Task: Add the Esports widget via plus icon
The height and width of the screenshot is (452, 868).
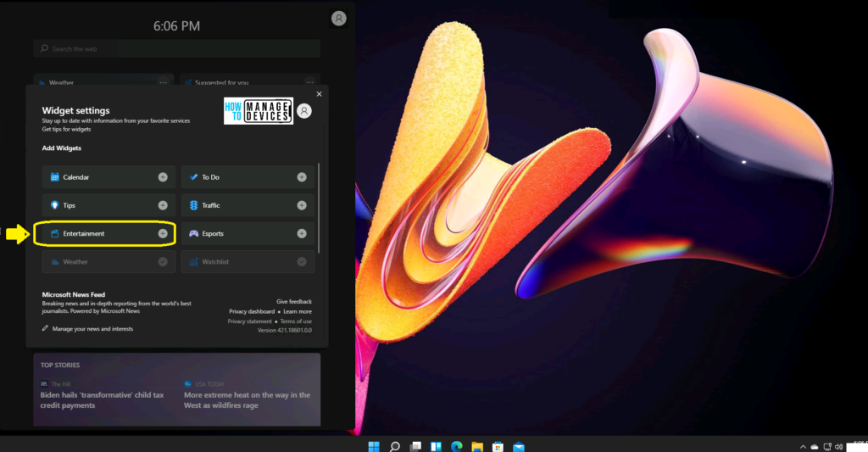Action: click(x=302, y=233)
